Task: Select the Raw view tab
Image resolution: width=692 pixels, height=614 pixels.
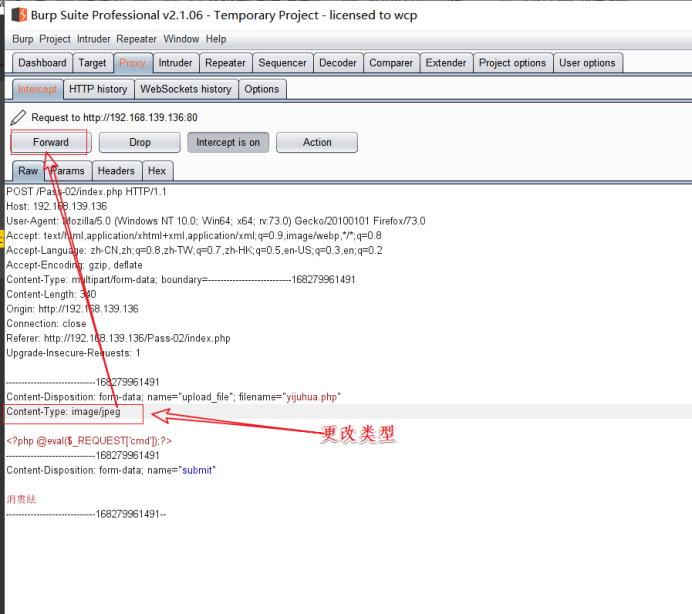Action: [28, 171]
